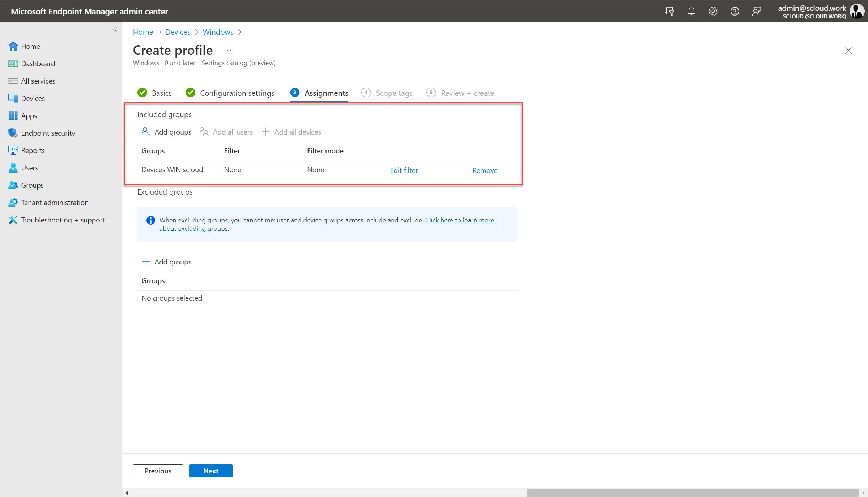Click Add all devices
This screenshot has height=497, width=868.
coord(291,132)
